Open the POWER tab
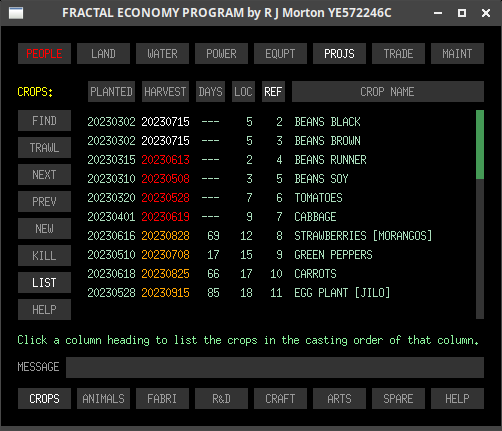 pyautogui.click(x=221, y=53)
